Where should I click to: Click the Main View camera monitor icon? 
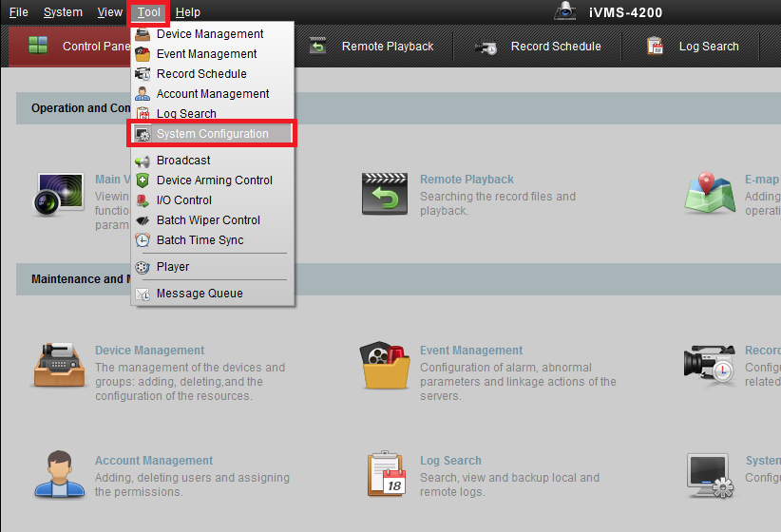tap(59, 194)
